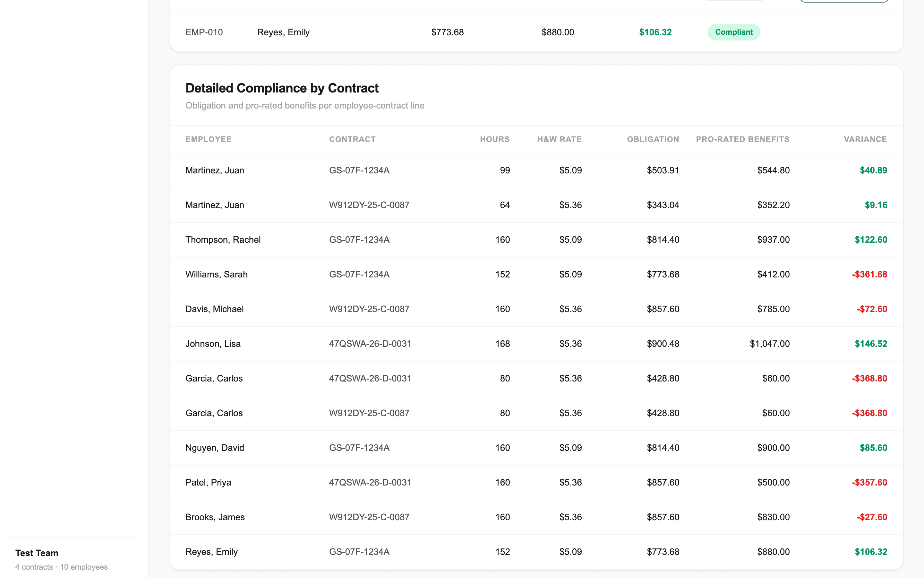Click the $352.20 pro-rated benefits value
This screenshot has height=578, width=924.
[x=774, y=205]
